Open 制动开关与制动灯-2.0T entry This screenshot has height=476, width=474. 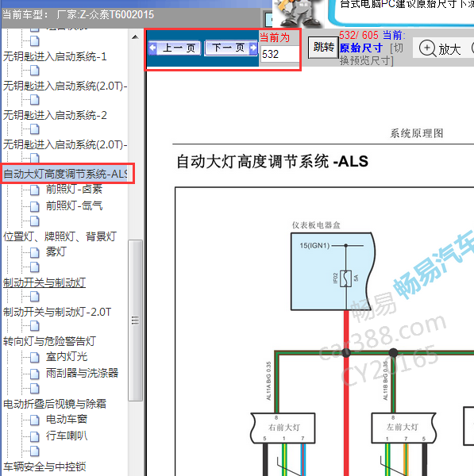coord(57,312)
